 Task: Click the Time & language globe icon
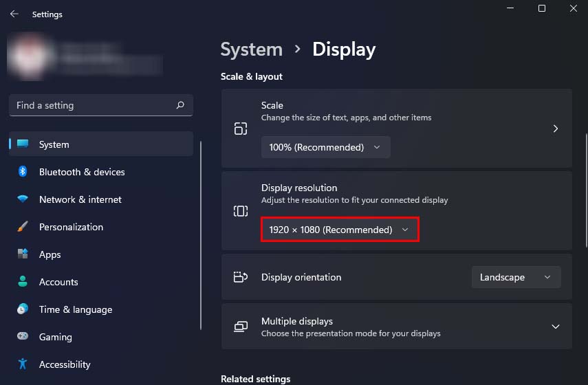(23, 309)
